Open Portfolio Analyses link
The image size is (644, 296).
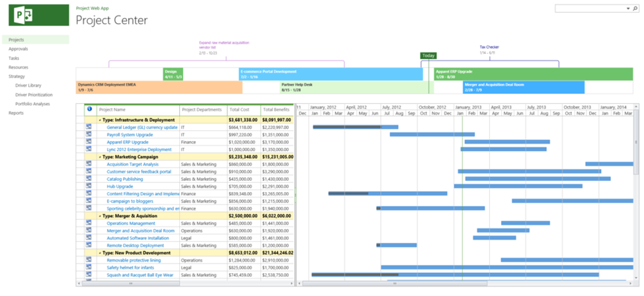click(x=33, y=104)
